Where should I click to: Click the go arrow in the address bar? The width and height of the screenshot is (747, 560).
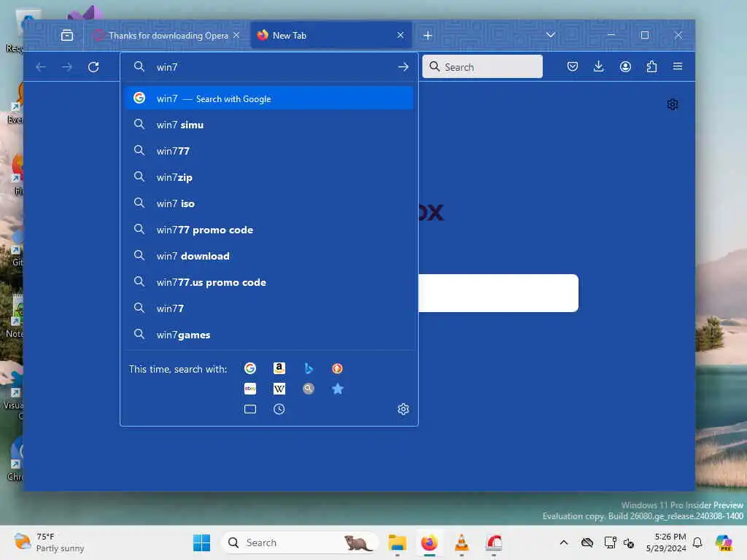(403, 67)
